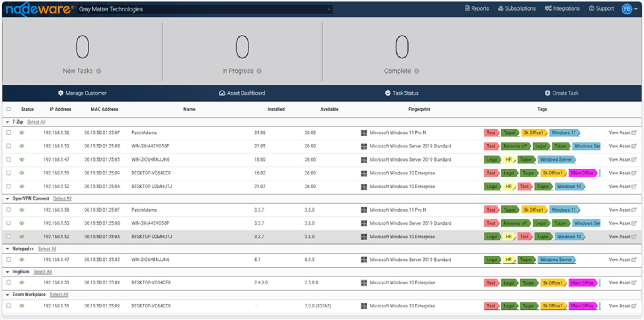The height and width of the screenshot is (320, 644).
Task: Open the Task Status tab
Action: [402, 93]
